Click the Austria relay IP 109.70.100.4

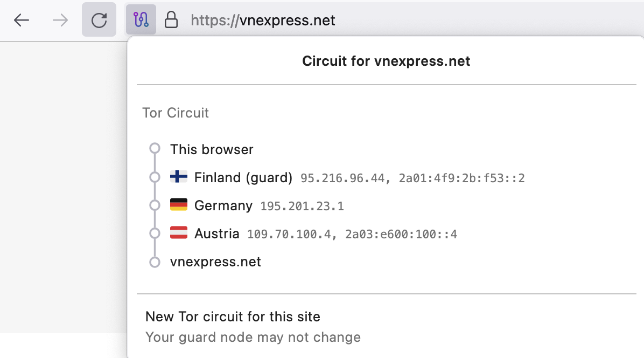pyautogui.click(x=288, y=234)
